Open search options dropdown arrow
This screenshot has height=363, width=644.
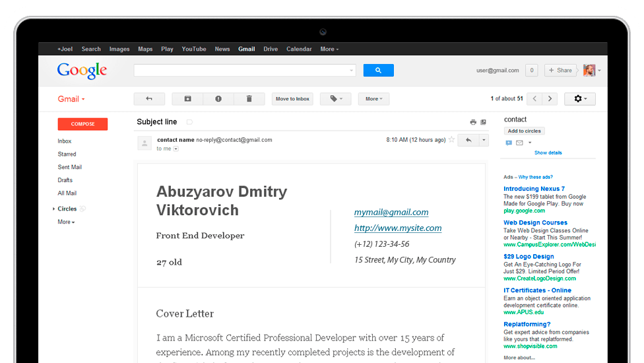click(x=352, y=70)
